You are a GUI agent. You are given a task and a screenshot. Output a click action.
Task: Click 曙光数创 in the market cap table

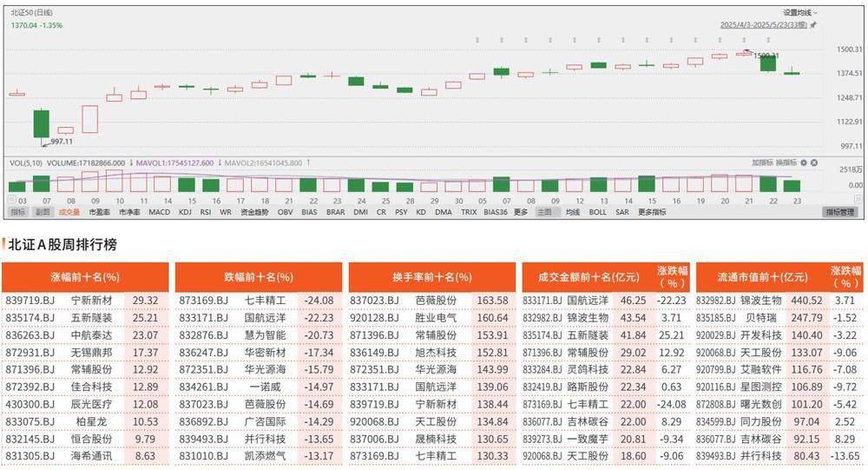(x=761, y=404)
